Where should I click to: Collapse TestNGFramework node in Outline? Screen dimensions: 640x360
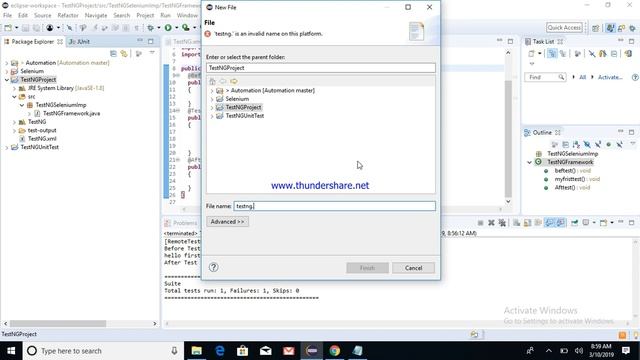click(529, 162)
